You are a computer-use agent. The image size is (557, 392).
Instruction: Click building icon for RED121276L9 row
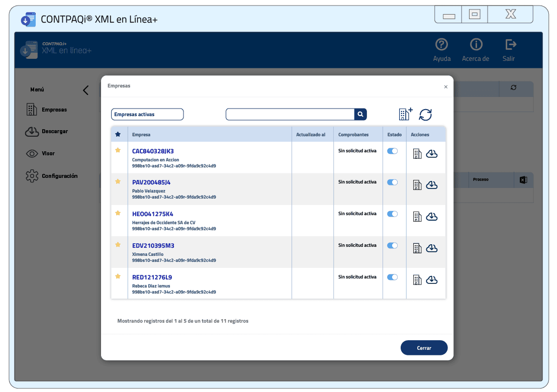417,280
